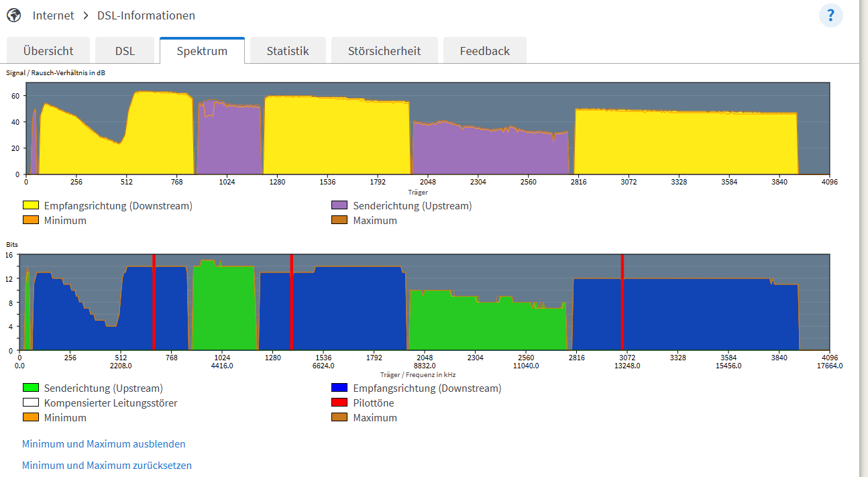Image resolution: width=868 pixels, height=477 pixels.
Task: Click 'Signal / Rausch-Verhältnis in dB' label
Action: [x=56, y=72]
